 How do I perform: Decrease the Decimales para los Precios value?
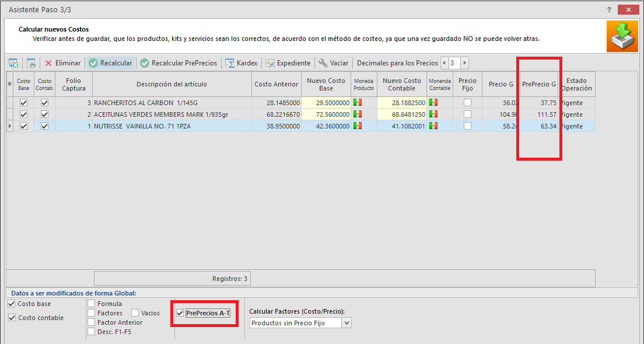pos(444,63)
